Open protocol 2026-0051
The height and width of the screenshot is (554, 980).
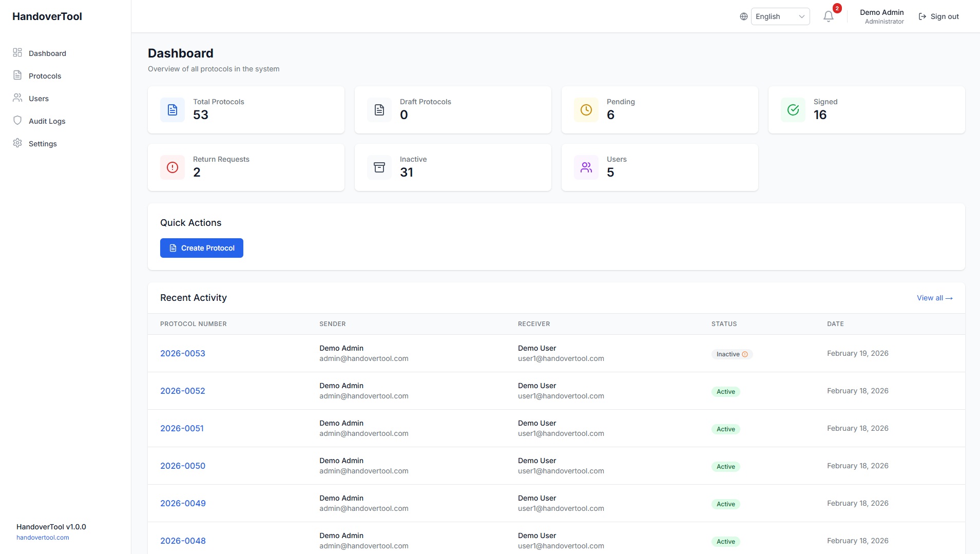[x=182, y=428]
